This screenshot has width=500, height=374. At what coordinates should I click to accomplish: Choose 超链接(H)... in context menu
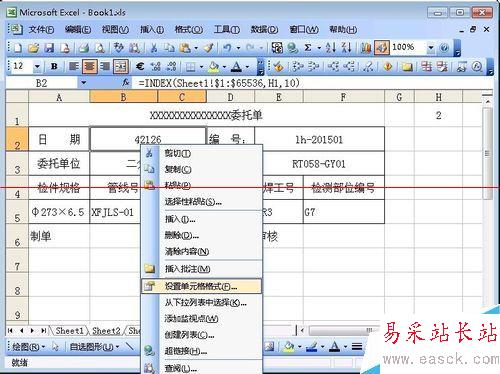pyautogui.click(x=201, y=351)
